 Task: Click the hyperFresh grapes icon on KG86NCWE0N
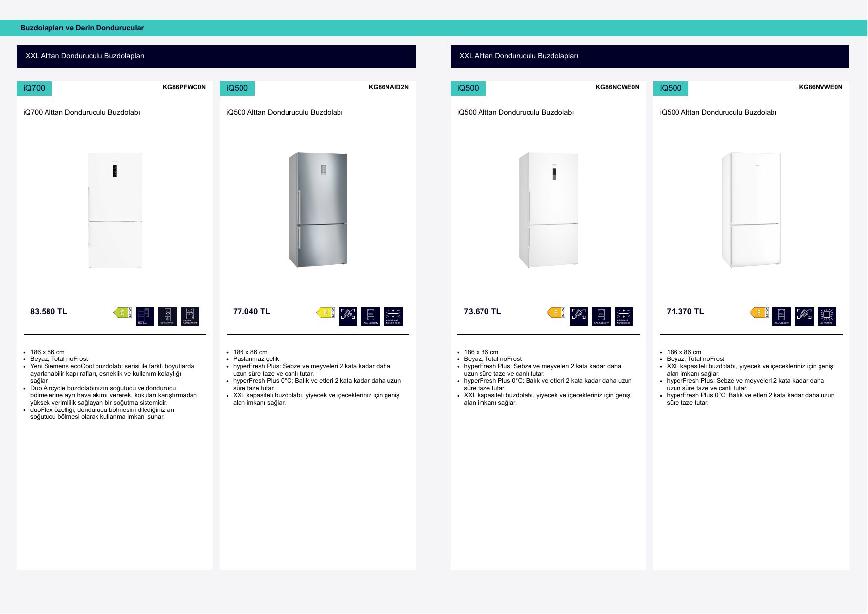click(579, 316)
